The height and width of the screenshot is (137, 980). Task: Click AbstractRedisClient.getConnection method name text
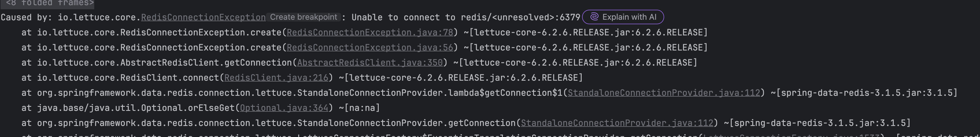coord(206,63)
